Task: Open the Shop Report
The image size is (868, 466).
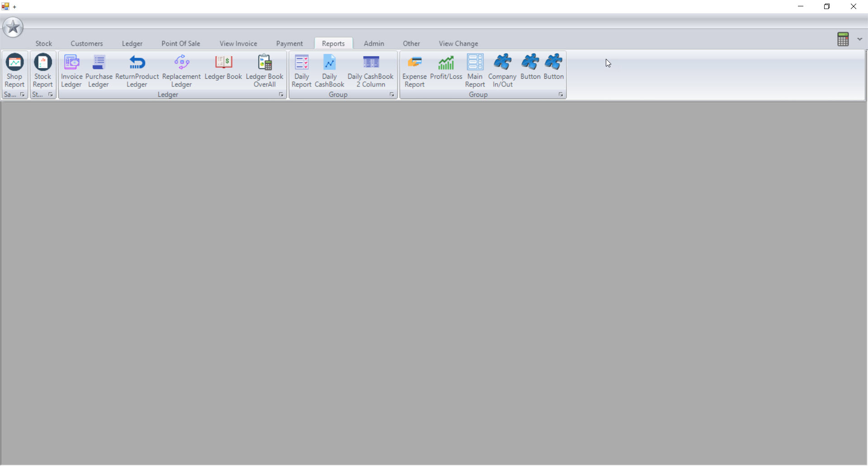Action: point(14,71)
